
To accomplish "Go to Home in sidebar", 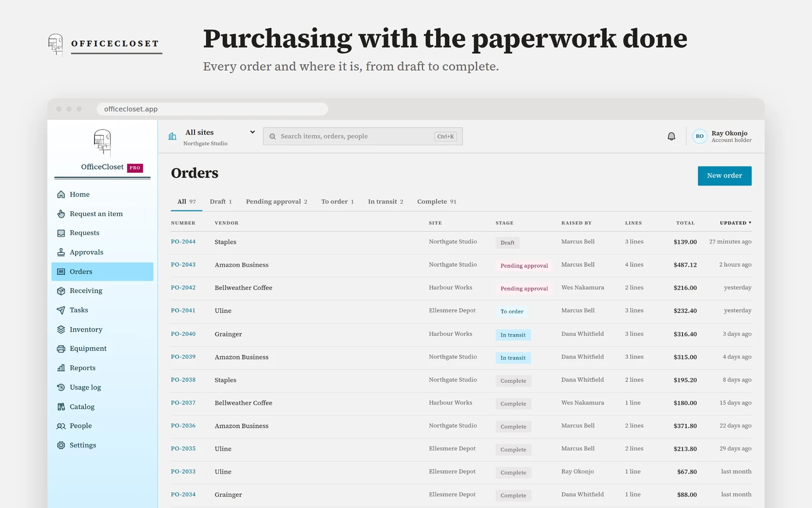I will pyautogui.click(x=80, y=195).
